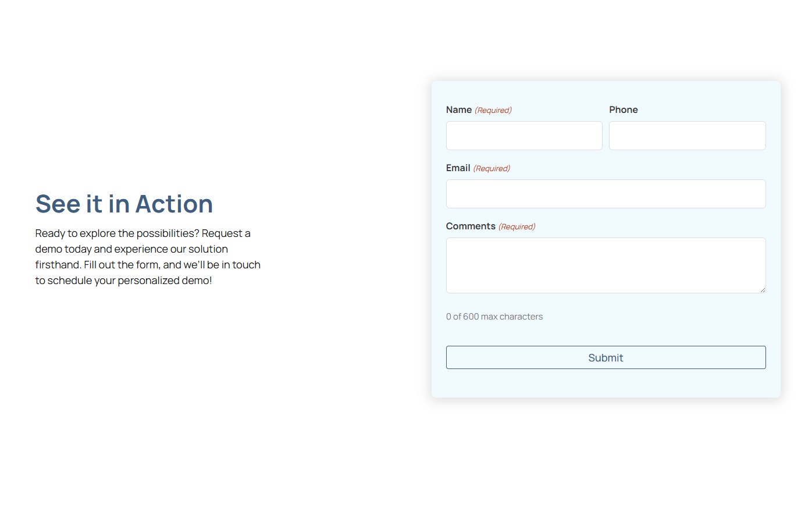
Task: Click the Comments field label
Action: pyautogui.click(x=471, y=226)
